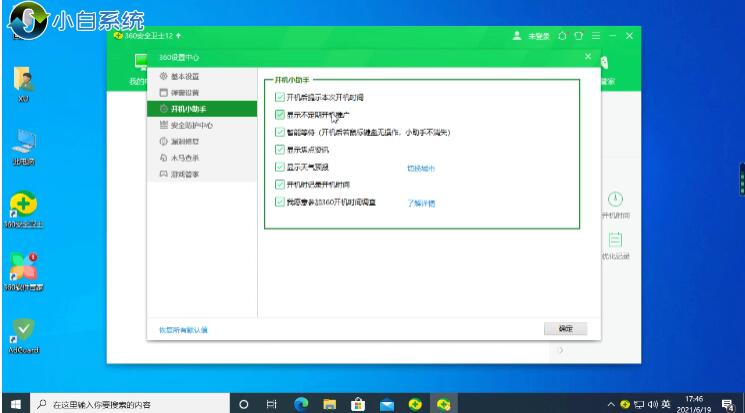Click 恢复所有默认值 link
Image resolution: width=745 pixels, height=413 pixels.
coord(183,330)
